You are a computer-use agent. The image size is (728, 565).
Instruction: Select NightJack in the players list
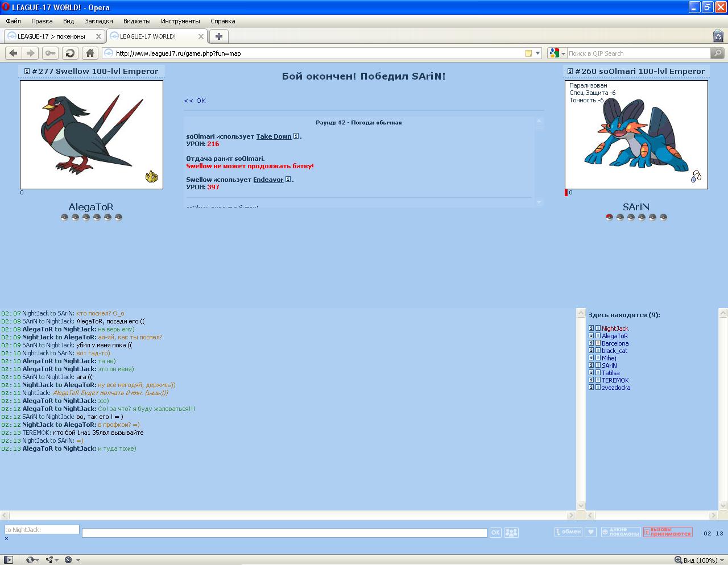point(615,329)
